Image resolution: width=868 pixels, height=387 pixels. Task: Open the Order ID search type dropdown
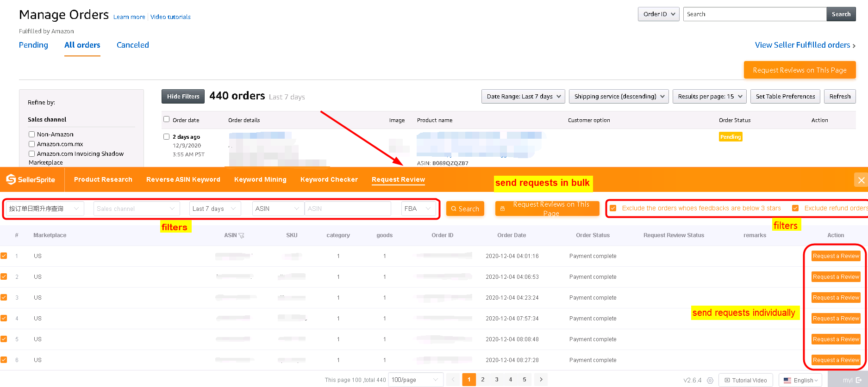[x=659, y=14]
